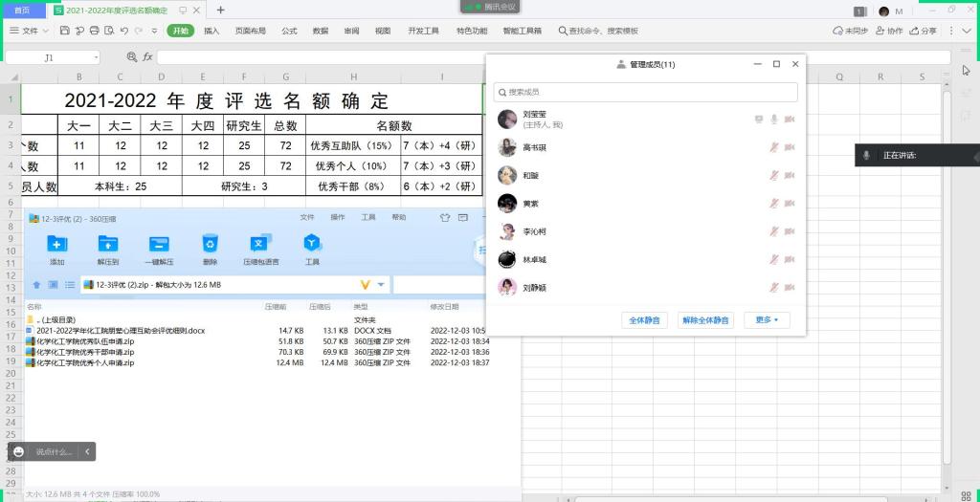Click the 删除 (Delete) icon in 360压缩
980x502 pixels.
point(210,245)
